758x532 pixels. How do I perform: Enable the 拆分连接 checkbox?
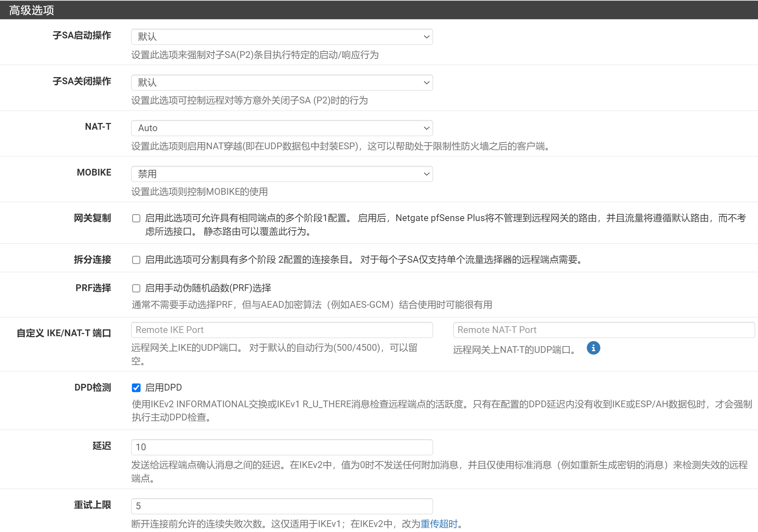(136, 260)
